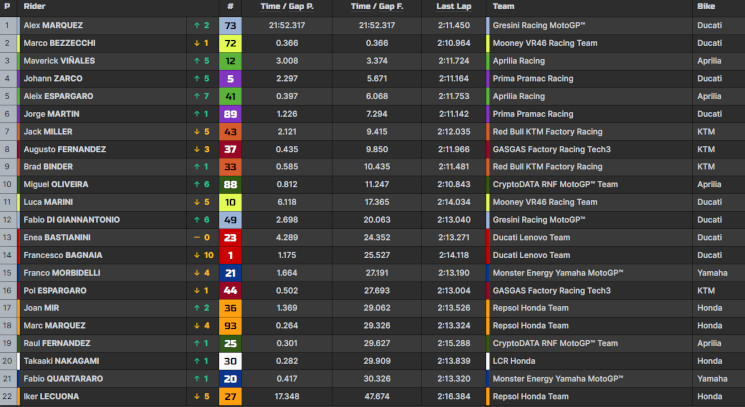Click Alex Marquez's Gresini Racing MotoGP team name
745x407 pixels.
[x=539, y=25]
